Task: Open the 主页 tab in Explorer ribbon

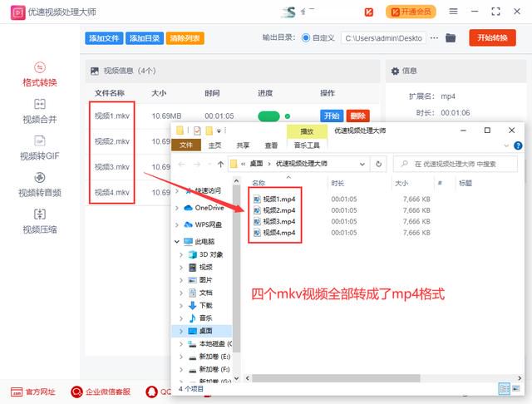Action: [x=214, y=145]
